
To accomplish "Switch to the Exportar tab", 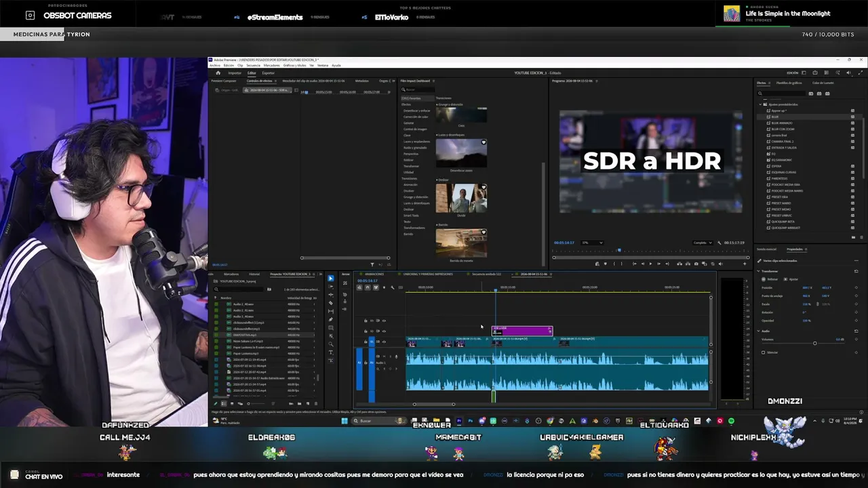I will point(269,73).
